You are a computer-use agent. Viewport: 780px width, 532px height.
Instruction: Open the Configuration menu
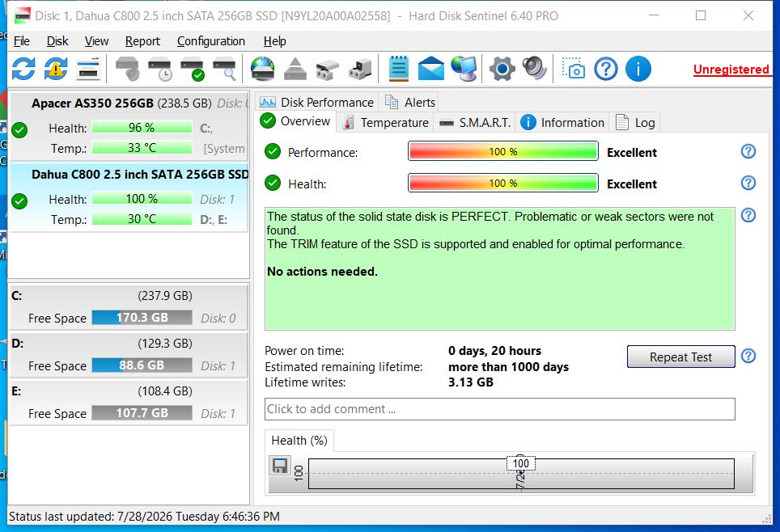211,41
